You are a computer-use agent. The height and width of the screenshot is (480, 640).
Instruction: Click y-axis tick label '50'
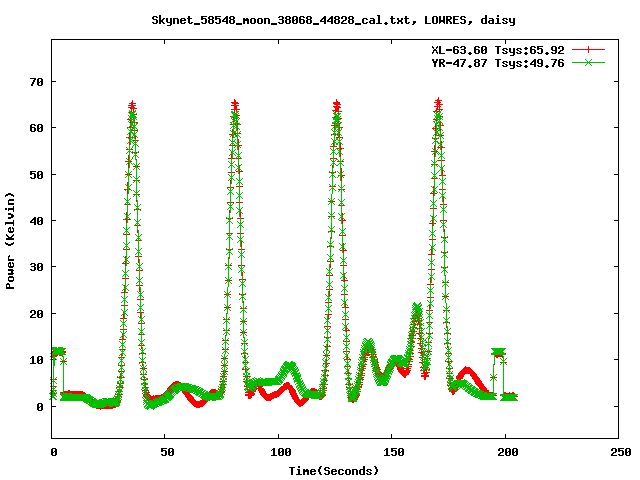[x=36, y=175]
